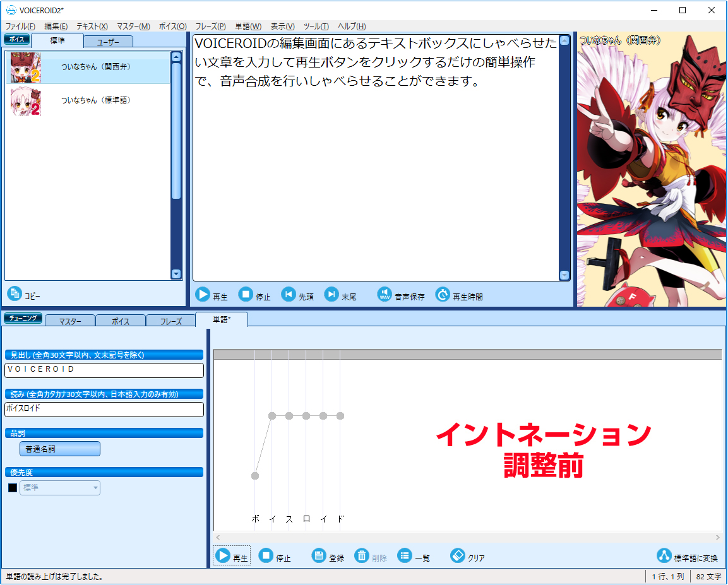Click the VOICEROID2 app icon in title bar
The image size is (728, 585).
[x=11, y=10]
